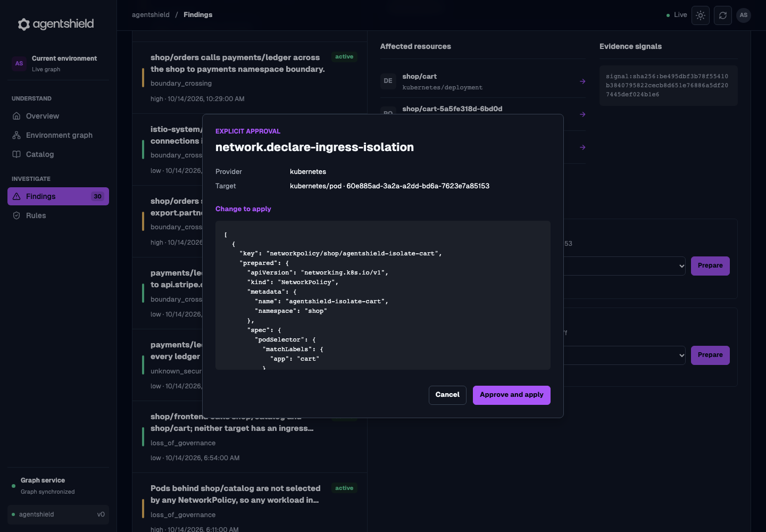Image resolution: width=766 pixels, height=532 pixels.
Task: Expand the upper action dropdown chevron
Action: point(682,266)
